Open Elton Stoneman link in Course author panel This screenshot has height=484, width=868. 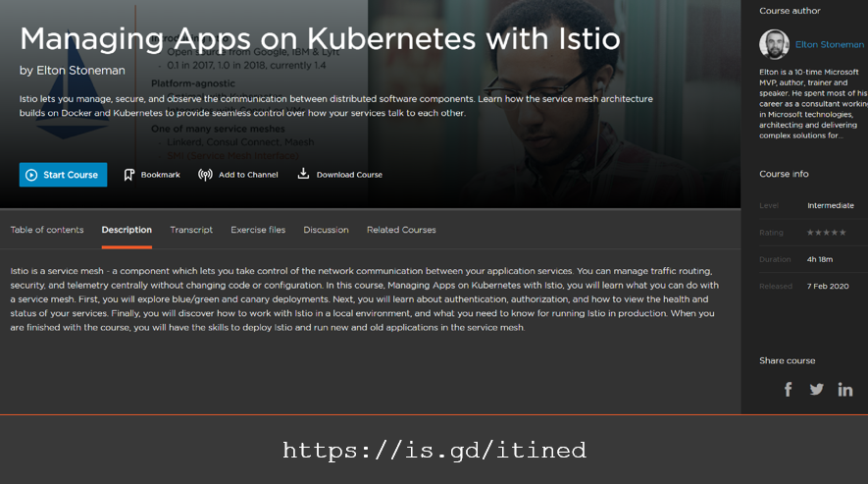827,44
